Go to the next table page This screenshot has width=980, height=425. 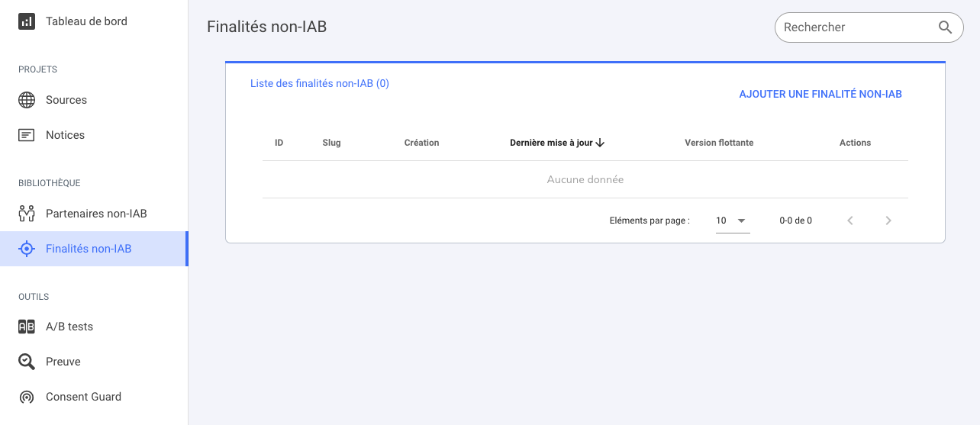pyautogui.click(x=888, y=221)
